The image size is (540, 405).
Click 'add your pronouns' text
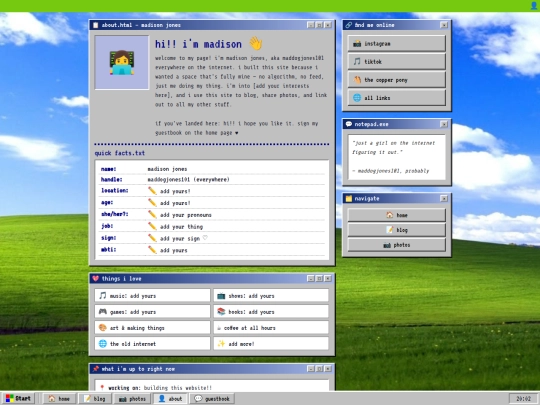click(x=186, y=215)
